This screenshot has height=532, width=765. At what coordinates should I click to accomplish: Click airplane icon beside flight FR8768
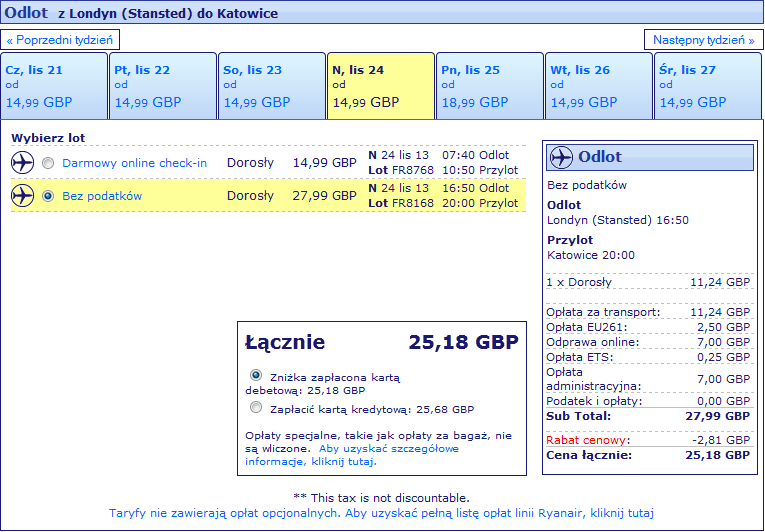[x=22, y=163]
